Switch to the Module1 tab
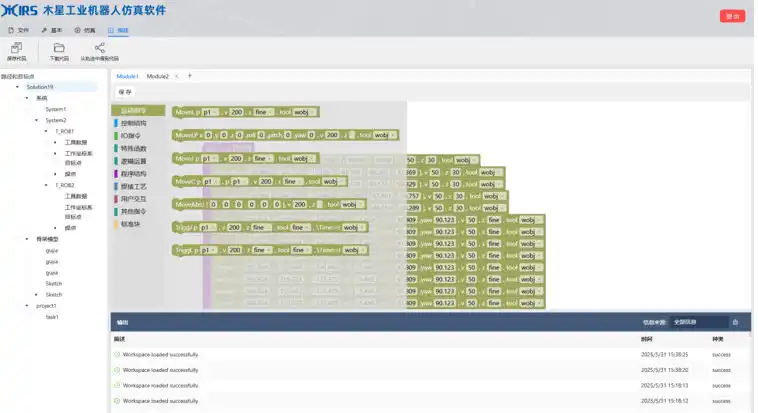 tap(128, 76)
